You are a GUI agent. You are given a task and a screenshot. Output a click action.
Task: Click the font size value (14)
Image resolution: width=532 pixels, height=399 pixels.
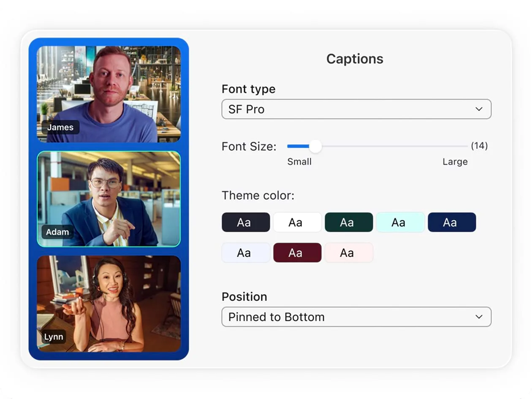click(479, 146)
